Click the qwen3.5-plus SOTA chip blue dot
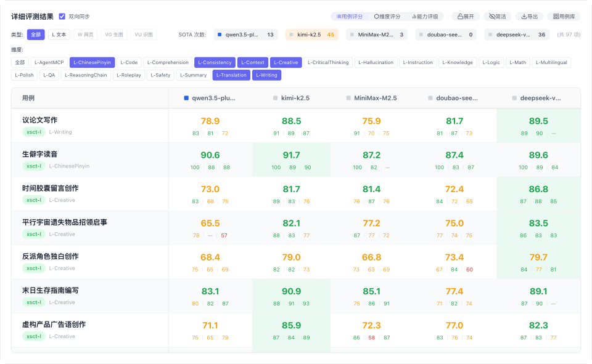 220,35
